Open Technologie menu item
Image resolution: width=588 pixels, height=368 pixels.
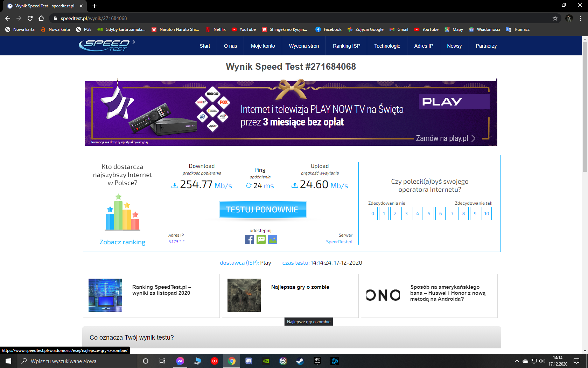387,46
